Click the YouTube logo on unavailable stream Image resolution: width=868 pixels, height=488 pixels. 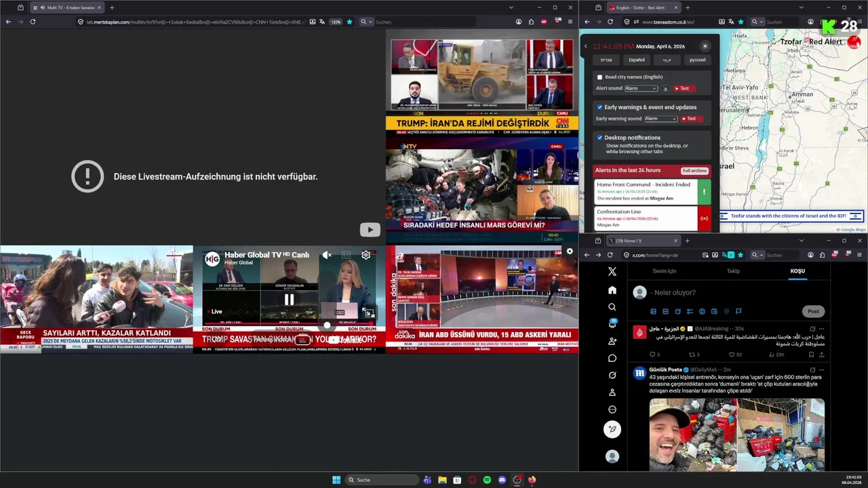[370, 230]
